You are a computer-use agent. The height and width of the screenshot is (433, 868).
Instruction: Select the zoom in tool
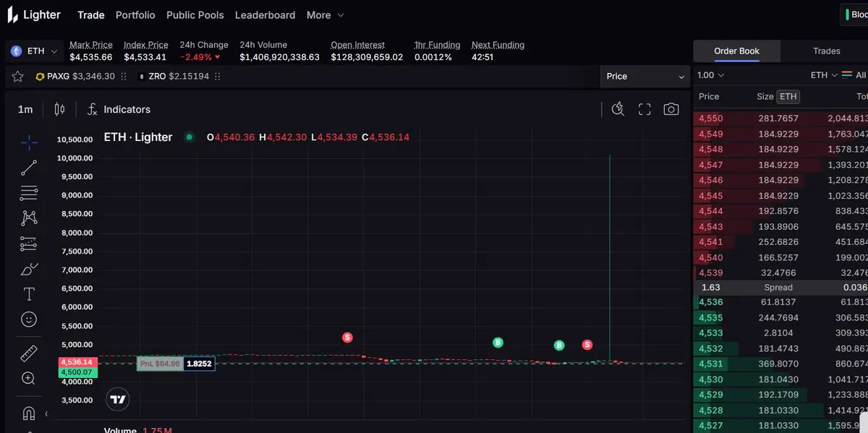29,378
